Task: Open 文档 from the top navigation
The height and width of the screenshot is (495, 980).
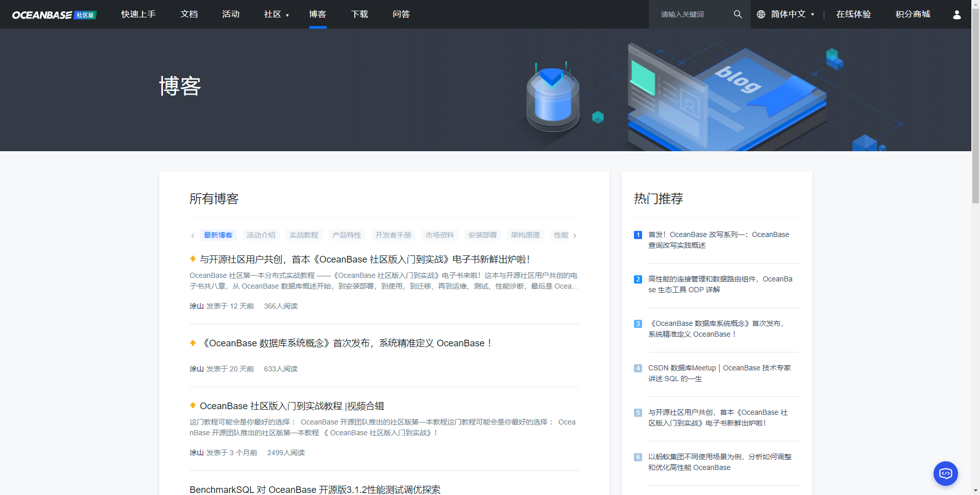Action: 189,14
